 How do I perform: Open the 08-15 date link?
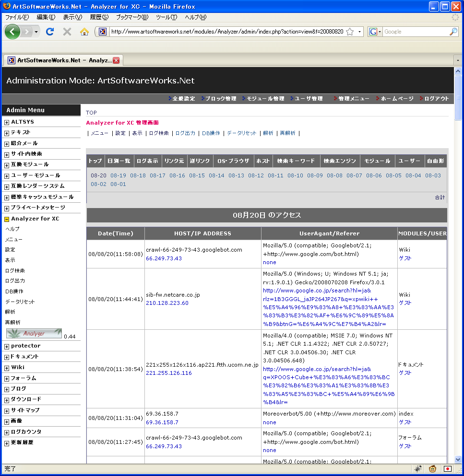pyautogui.click(x=197, y=175)
